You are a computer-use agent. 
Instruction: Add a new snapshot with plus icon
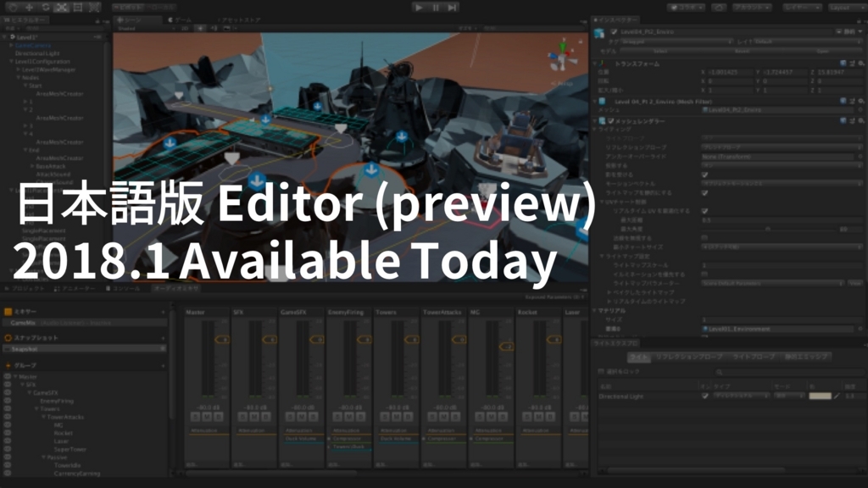click(164, 338)
